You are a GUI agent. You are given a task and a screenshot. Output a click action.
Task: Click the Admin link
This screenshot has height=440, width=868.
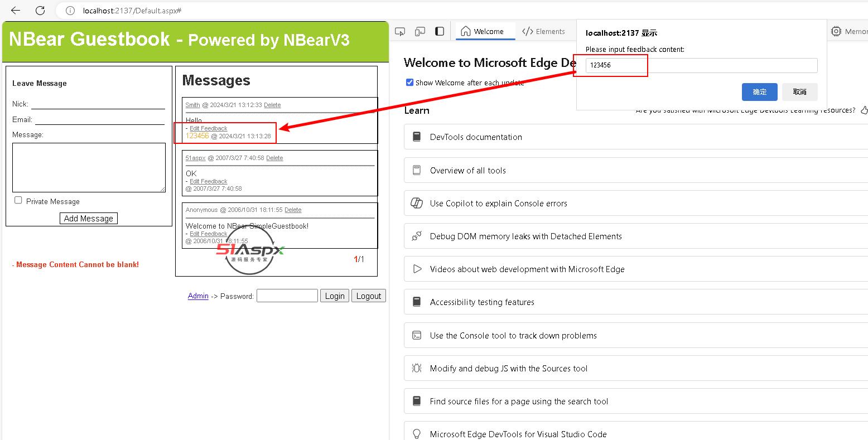(198, 296)
